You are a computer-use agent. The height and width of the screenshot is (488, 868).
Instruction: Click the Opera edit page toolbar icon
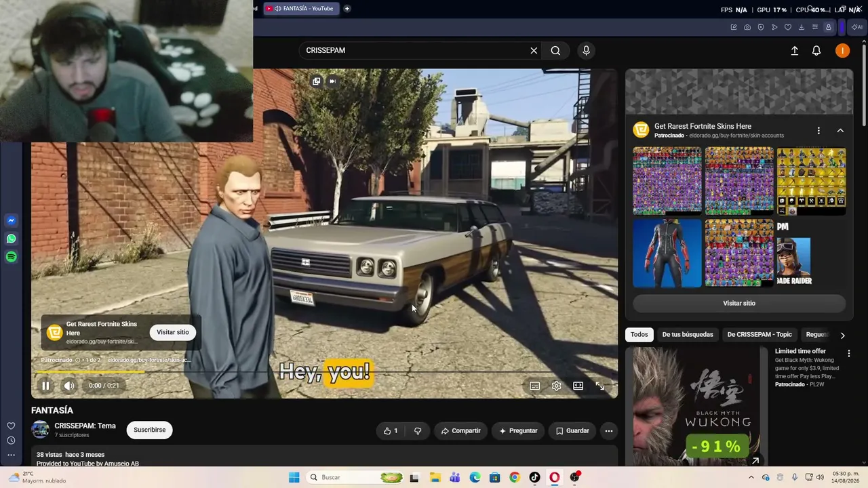(734, 27)
